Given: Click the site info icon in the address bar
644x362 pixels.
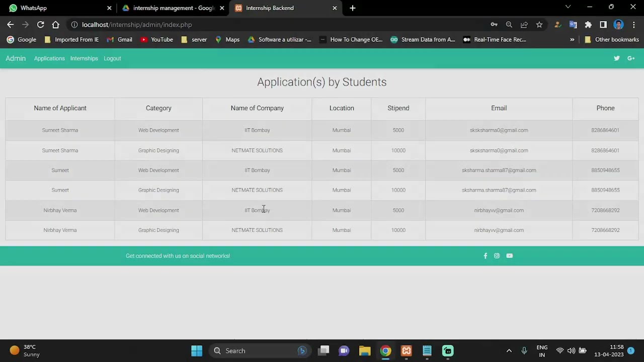Looking at the screenshot, I should click(74, 25).
